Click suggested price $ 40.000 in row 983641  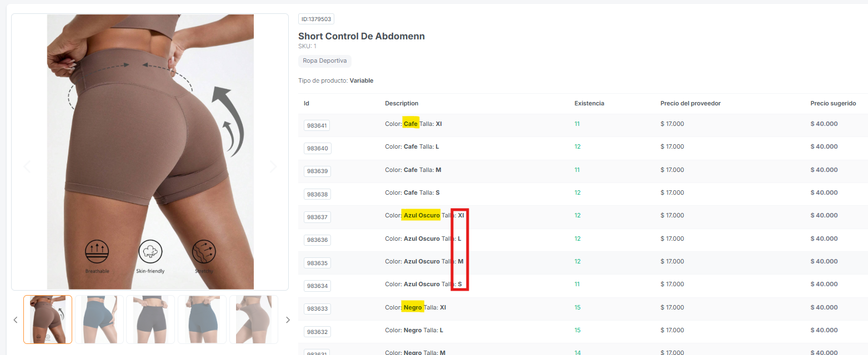[824, 124]
